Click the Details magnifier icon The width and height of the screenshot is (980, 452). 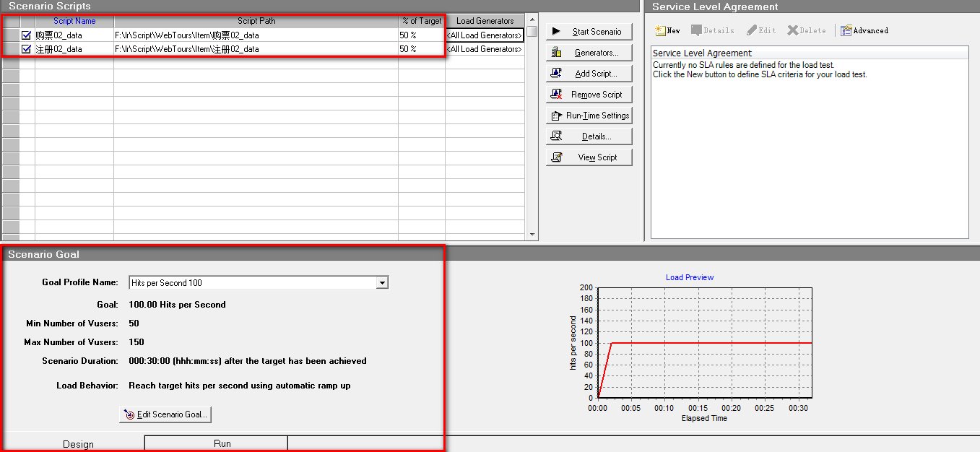pos(556,136)
